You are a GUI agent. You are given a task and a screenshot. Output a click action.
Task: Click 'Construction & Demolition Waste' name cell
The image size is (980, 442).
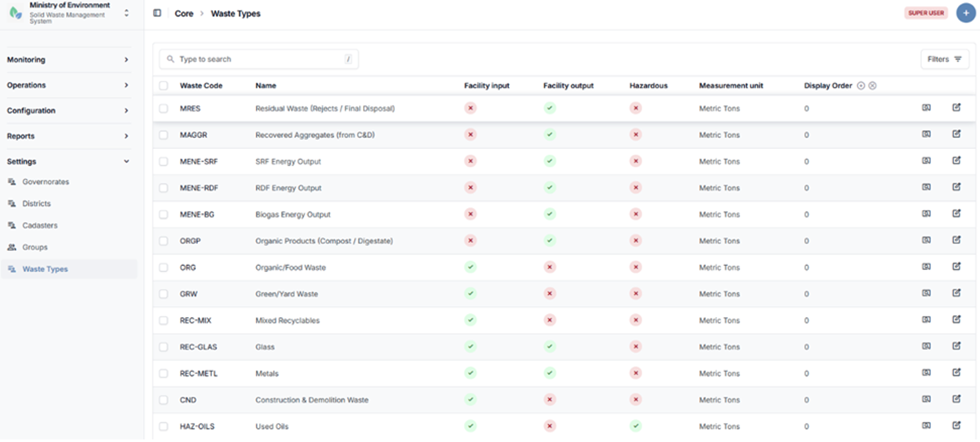point(312,400)
